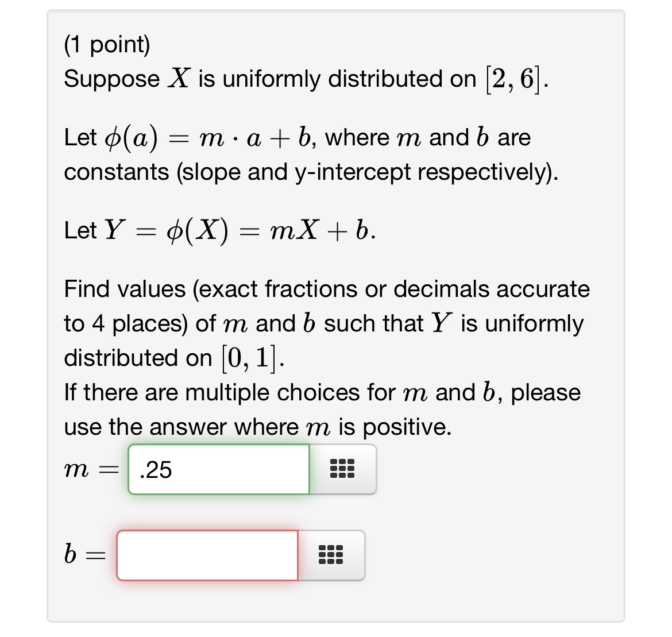The image size is (672, 637).
Task: Toggle the equation keypad beside the m field
Action: click(343, 469)
